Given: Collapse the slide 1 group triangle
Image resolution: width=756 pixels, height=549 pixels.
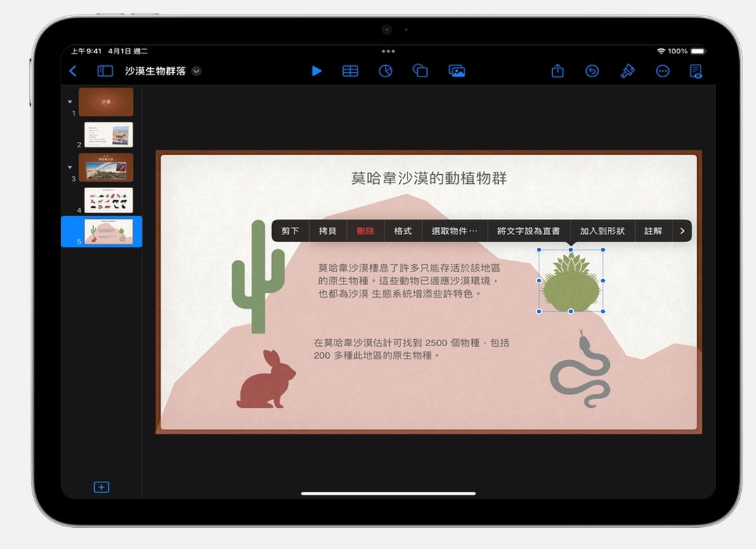Looking at the screenshot, I should [x=70, y=102].
